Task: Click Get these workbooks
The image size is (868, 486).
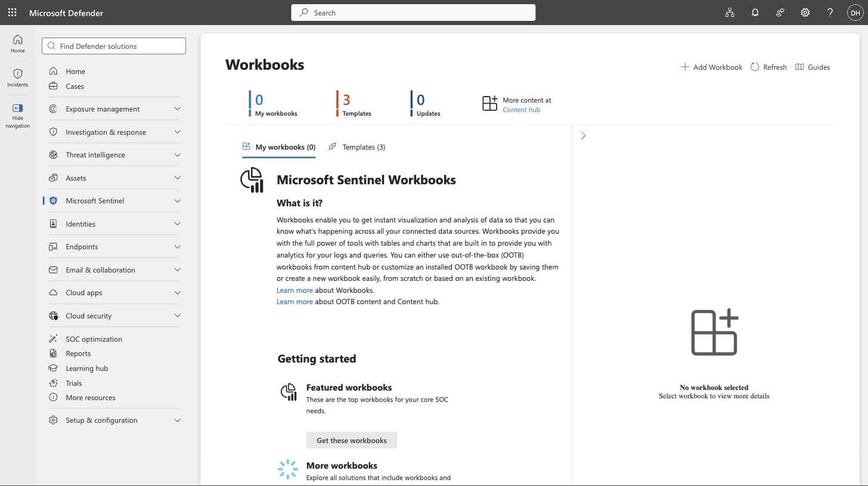Action: pyautogui.click(x=352, y=440)
